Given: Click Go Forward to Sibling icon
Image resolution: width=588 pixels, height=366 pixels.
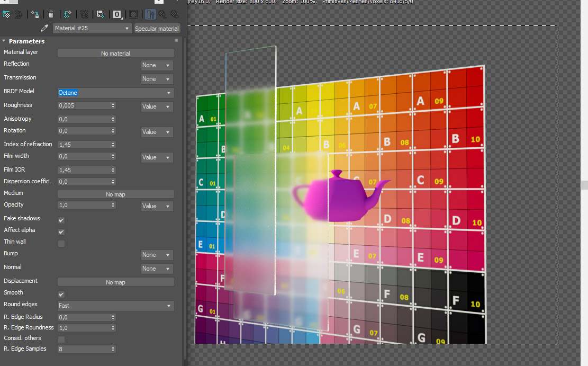Looking at the screenshot, I should click(x=174, y=14).
